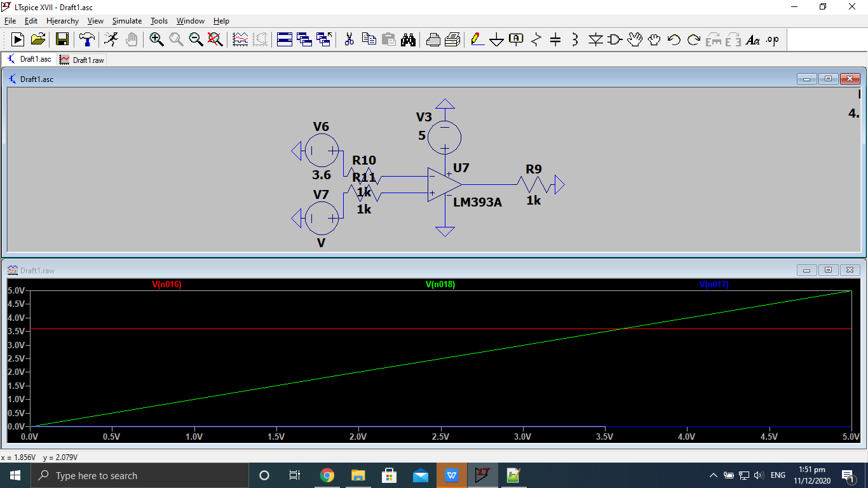Click the V6 voltage source symbol
The width and height of the screenshot is (868, 488).
click(322, 151)
